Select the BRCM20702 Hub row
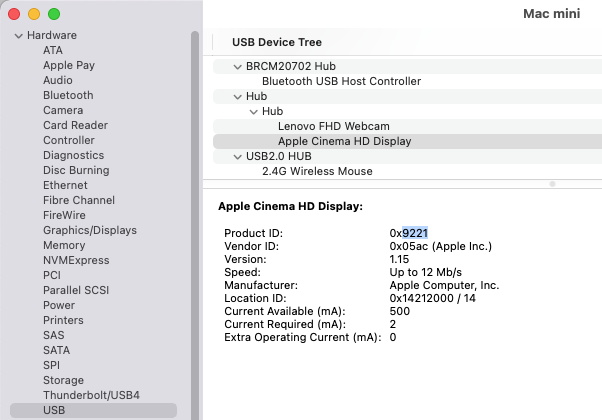 pyautogui.click(x=407, y=66)
